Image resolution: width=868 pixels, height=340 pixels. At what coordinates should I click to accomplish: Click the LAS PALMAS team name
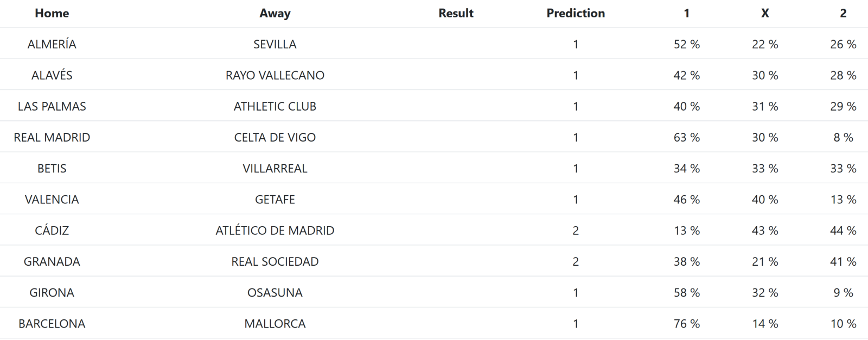[x=52, y=106]
